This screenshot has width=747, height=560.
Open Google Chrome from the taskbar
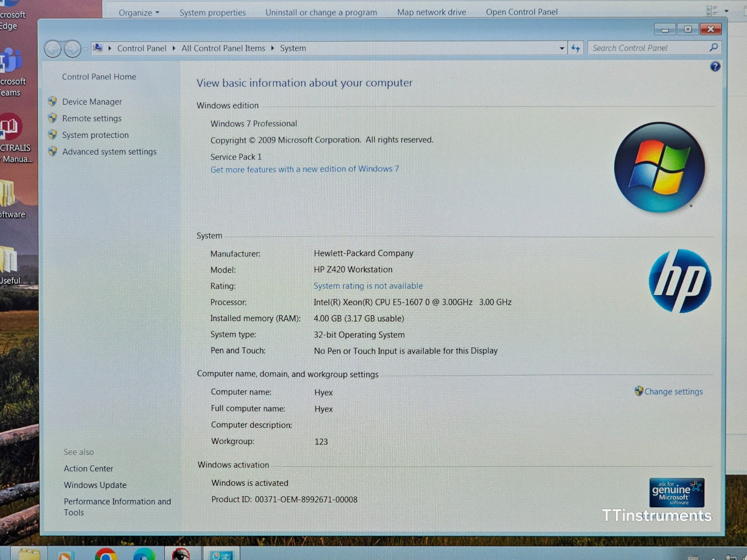(x=106, y=554)
